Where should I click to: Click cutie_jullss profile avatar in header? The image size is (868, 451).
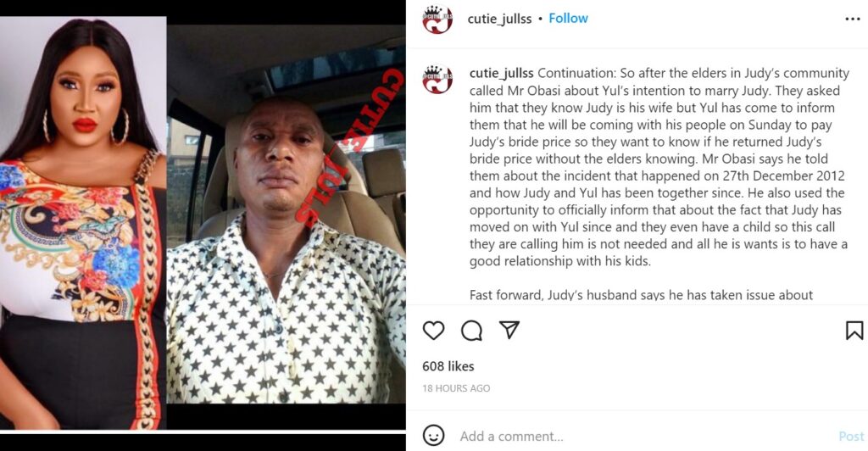pos(437,19)
